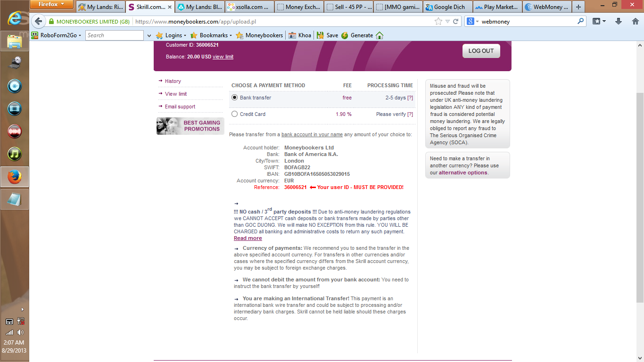
Task: Click the volume speaker icon in system tray
Action: 20,332
